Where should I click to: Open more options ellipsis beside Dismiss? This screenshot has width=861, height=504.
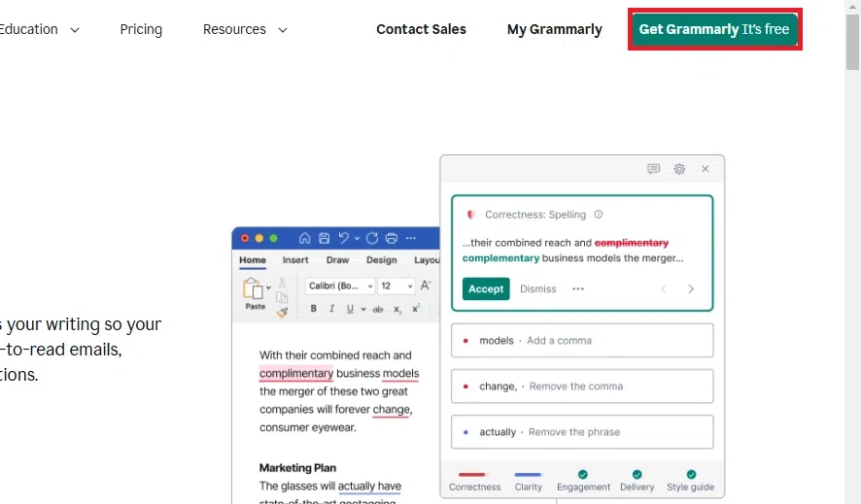click(578, 289)
